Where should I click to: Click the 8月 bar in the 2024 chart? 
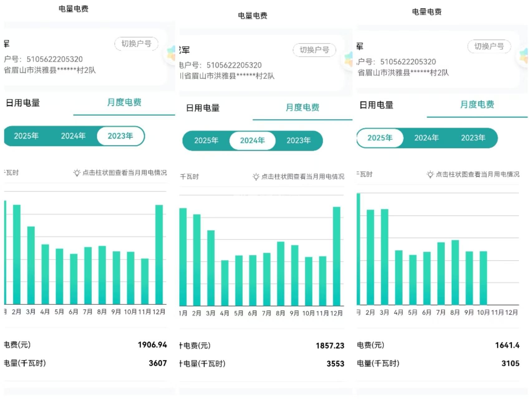(280, 274)
